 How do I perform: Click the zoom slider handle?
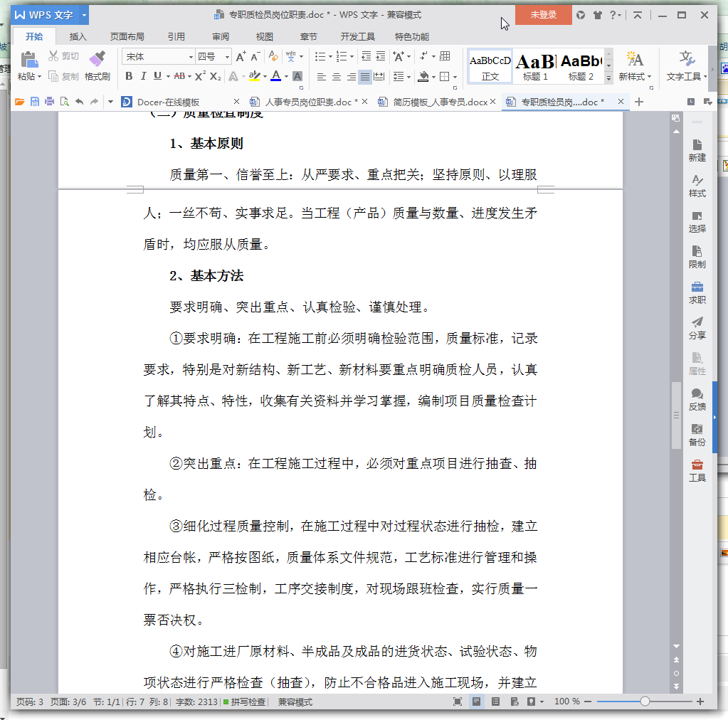(645, 702)
